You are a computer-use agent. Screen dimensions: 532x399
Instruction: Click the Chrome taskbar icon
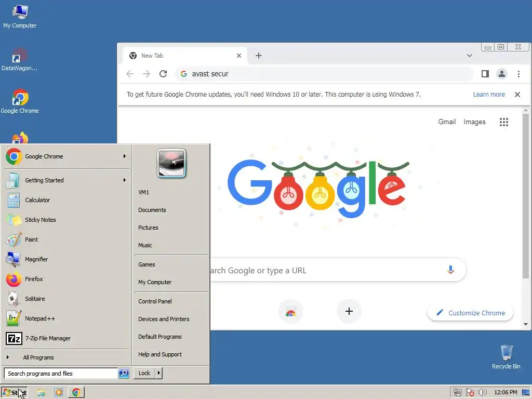pyautogui.click(x=76, y=393)
